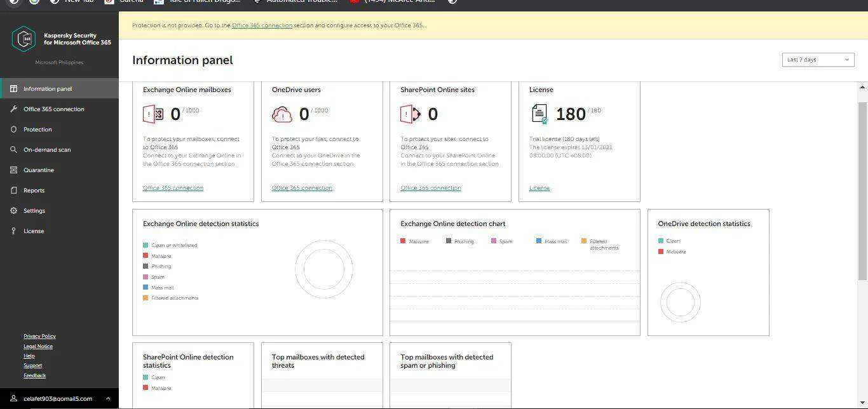Click the Information panel page heading
Screen dimensions: 868x409
pyautogui.click(x=182, y=60)
